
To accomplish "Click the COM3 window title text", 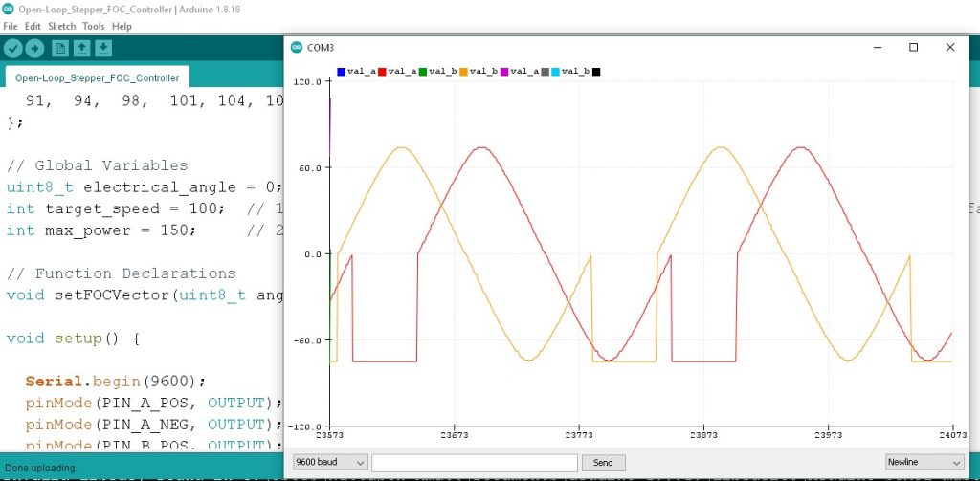I will click(321, 48).
